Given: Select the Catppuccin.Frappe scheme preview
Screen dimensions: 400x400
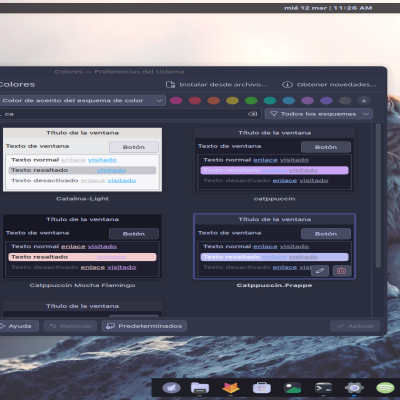Looking at the screenshot, I should tap(274, 246).
